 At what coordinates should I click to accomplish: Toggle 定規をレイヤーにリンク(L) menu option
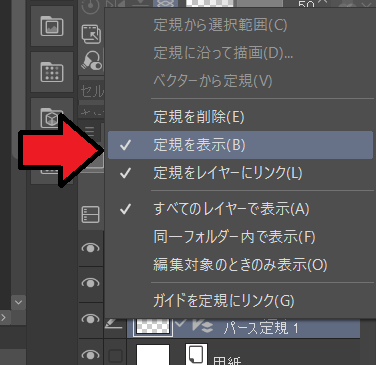tap(240, 173)
